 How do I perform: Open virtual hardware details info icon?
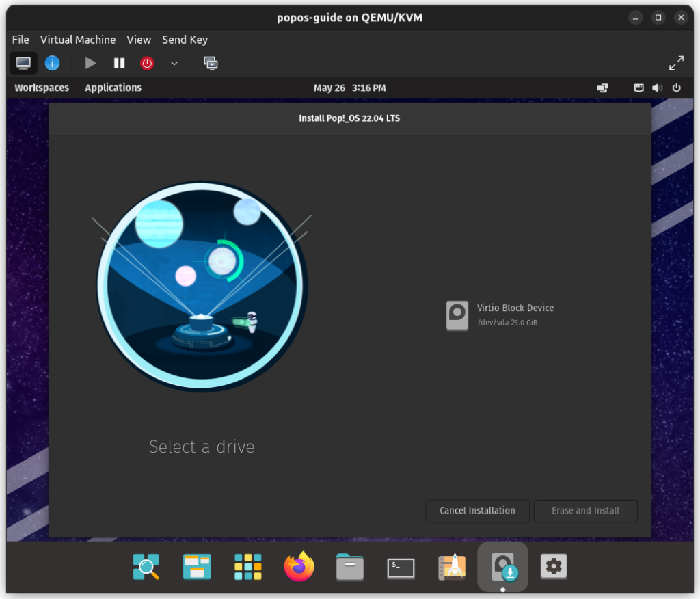[x=52, y=63]
